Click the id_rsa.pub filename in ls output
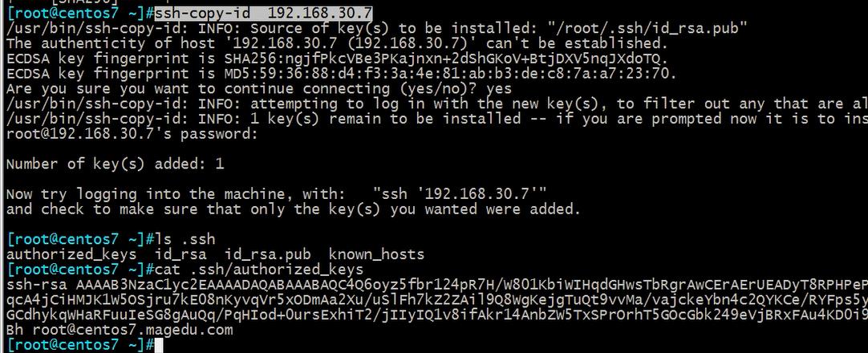The image size is (868, 353). click(267, 254)
